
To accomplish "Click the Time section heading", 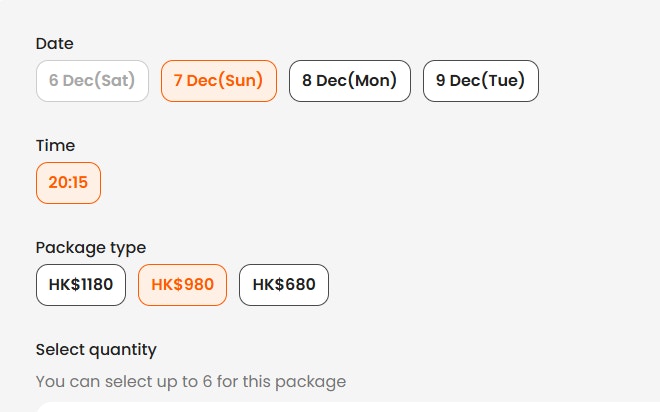I will [55, 145].
